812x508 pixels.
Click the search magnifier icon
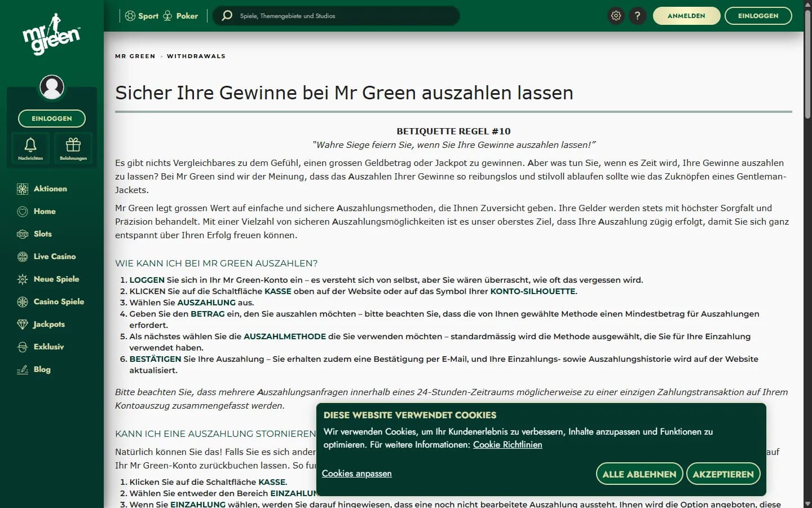point(227,16)
